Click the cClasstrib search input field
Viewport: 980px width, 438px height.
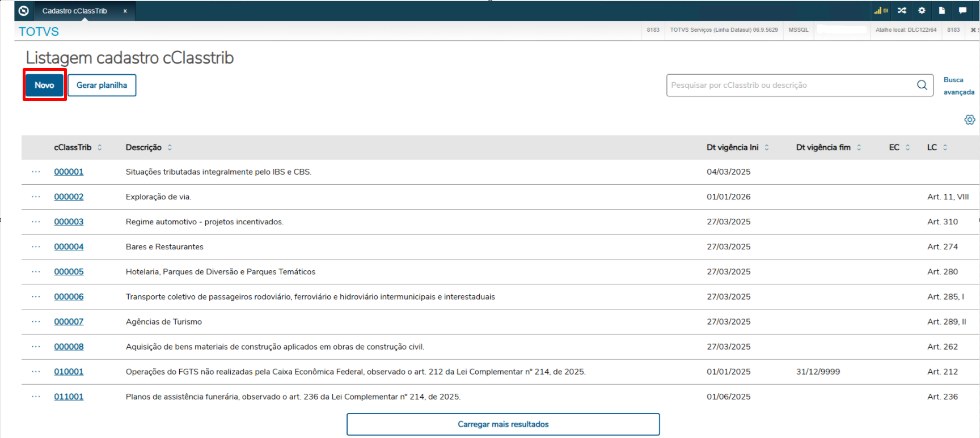coord(791,85)
